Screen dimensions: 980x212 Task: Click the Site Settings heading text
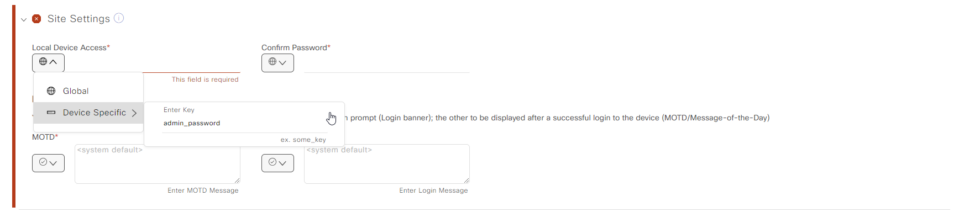point(78,19)
